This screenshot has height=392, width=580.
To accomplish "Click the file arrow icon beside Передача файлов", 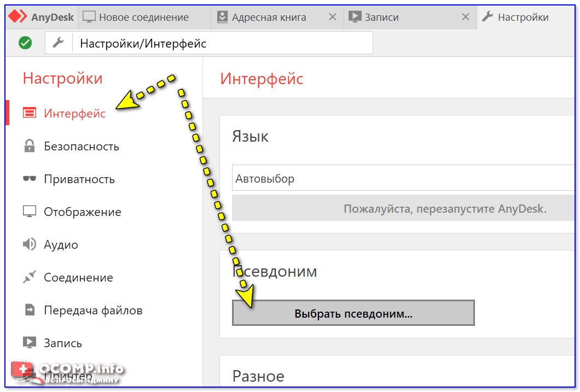I will (30, 309).
